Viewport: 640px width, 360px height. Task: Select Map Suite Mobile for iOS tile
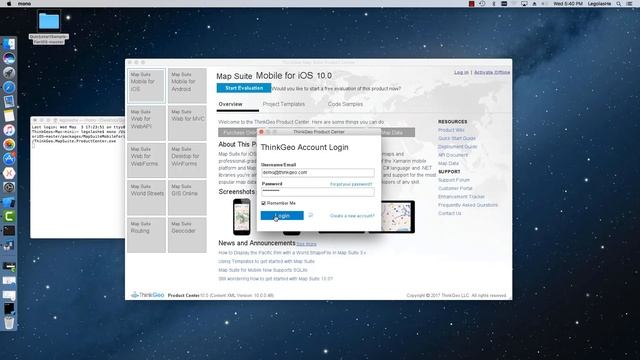coord(146,86)
